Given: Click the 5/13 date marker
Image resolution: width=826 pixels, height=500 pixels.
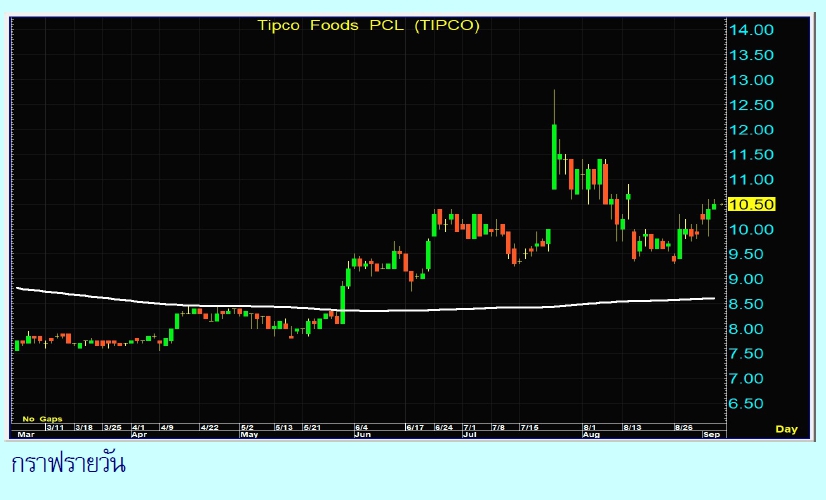Looking at the screenshot, I should tap(284, 427).
